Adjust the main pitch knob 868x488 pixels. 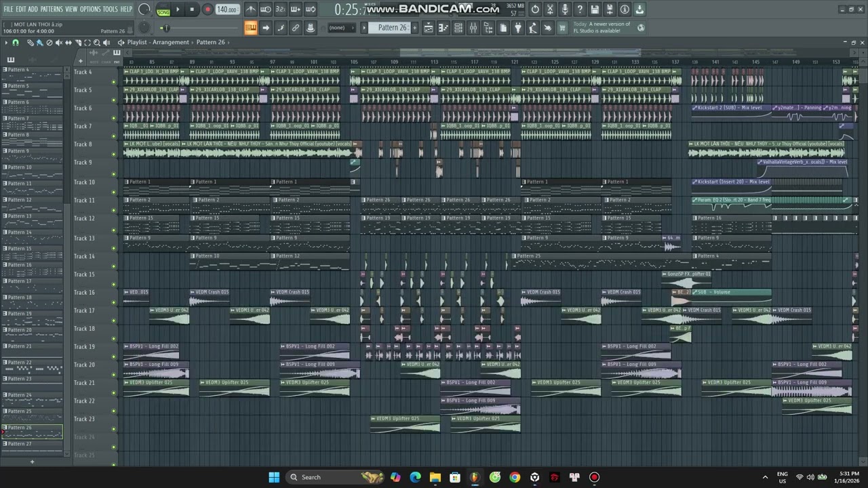pyautogui.click(x=144, y=28)
